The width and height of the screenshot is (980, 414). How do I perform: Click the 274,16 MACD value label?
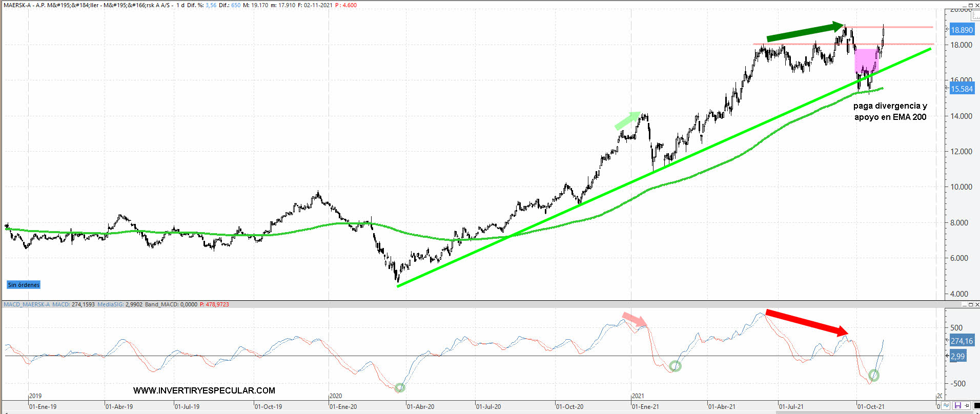click(x=961, y=341)
